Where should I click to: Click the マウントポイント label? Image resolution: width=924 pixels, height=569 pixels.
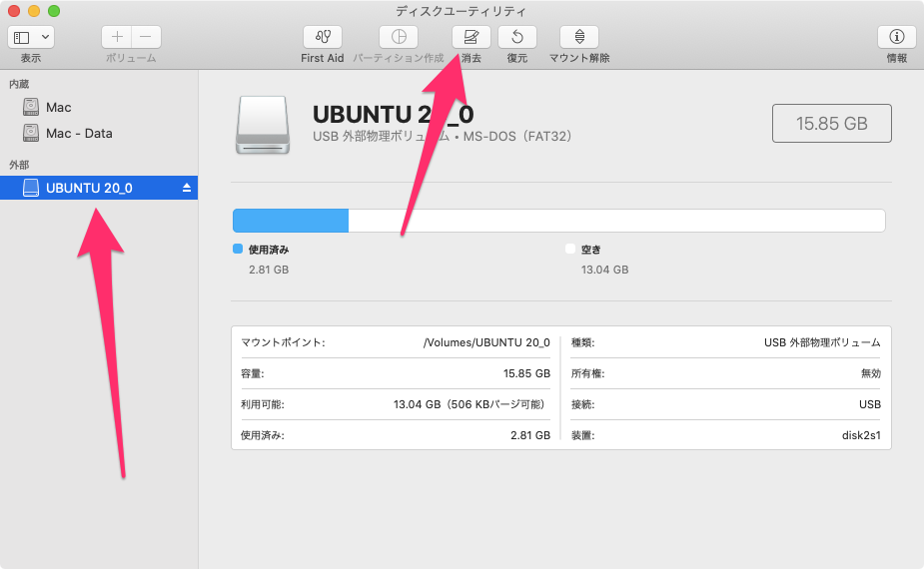[x=283, y=342]
